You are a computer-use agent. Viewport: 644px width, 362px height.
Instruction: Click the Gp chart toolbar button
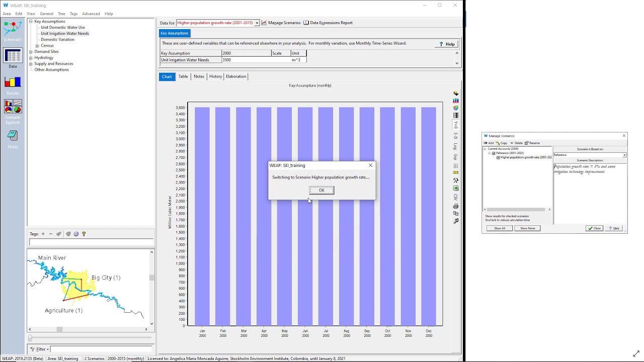coord(456,157)
